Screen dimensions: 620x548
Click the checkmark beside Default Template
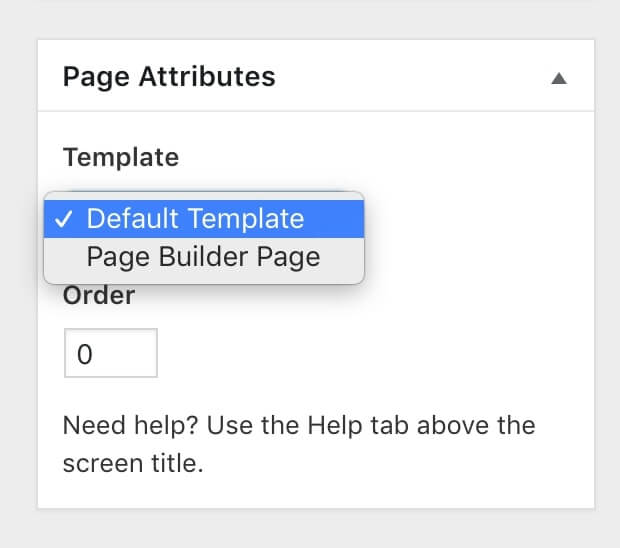(x=64, y=219)
